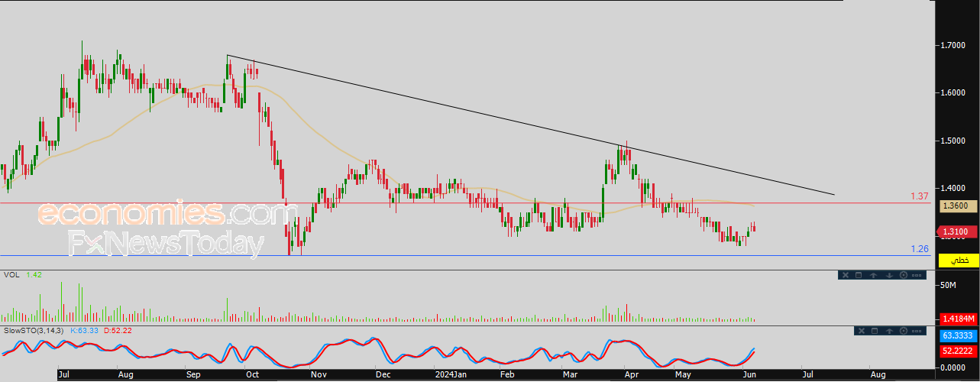Open SlowSTO indicator settings gear
This screenshot has height=382, width=980.
(x=904, y=331)
